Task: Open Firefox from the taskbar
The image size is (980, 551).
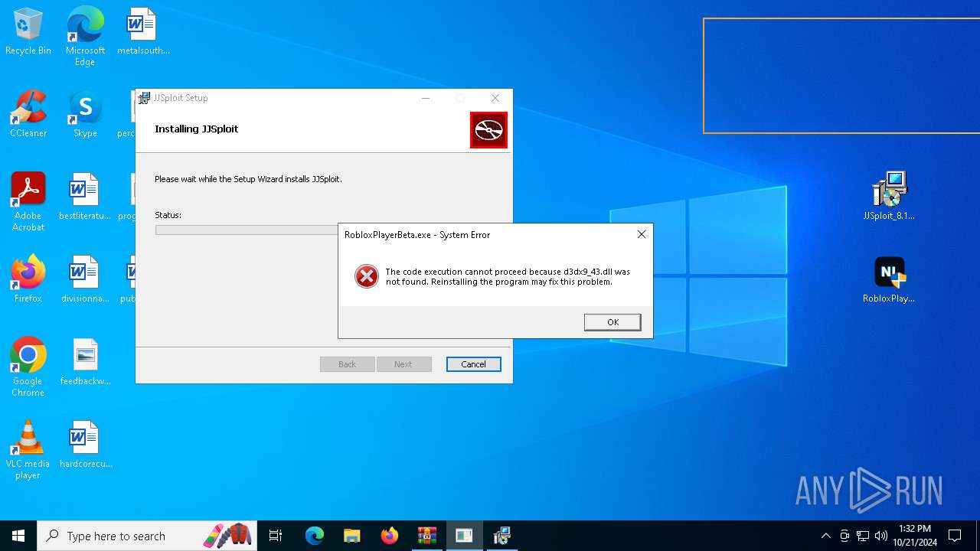Action: 390,536
